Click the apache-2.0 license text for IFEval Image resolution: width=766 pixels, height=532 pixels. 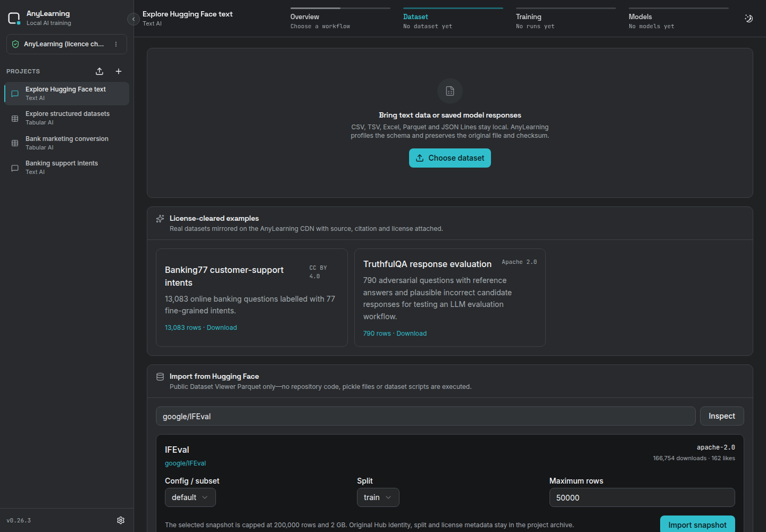tap(716, 447)
